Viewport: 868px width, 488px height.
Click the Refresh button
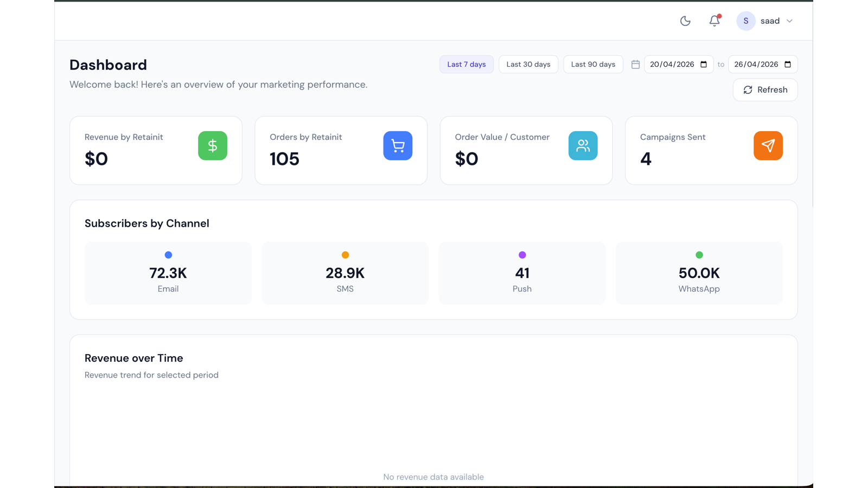[765, 90]
